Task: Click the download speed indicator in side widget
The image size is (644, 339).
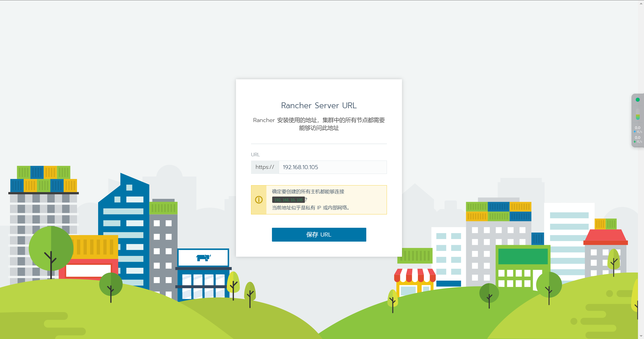Action: (x=638, y=139)
